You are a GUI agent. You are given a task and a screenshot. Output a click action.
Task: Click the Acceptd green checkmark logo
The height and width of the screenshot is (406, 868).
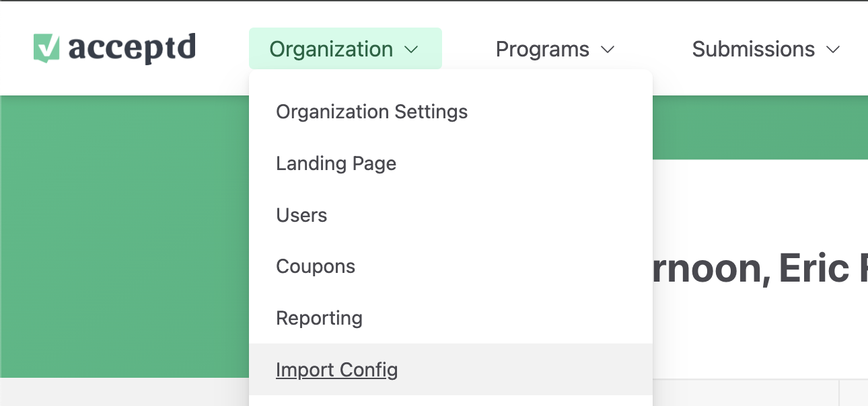click(45, 47)
